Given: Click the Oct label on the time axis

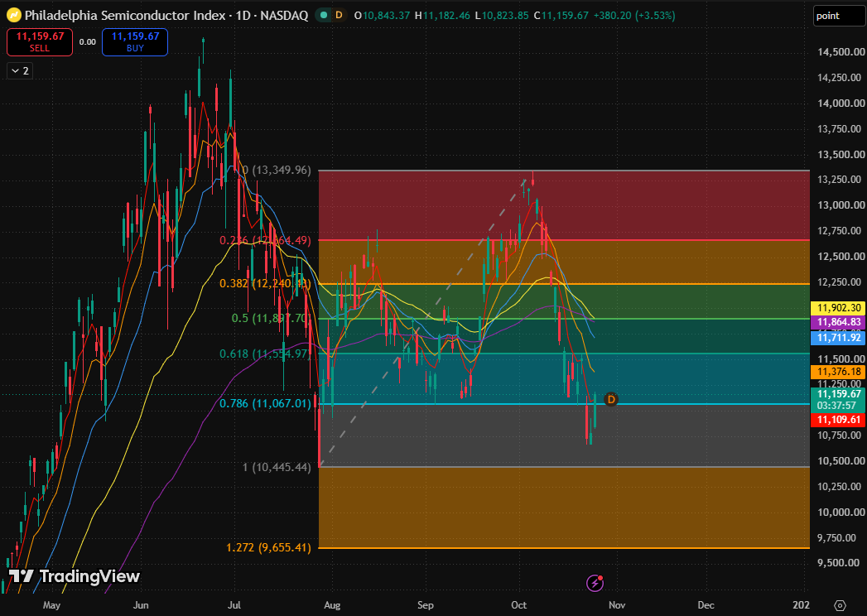Looking at the screenshot, I should (518, 605).
